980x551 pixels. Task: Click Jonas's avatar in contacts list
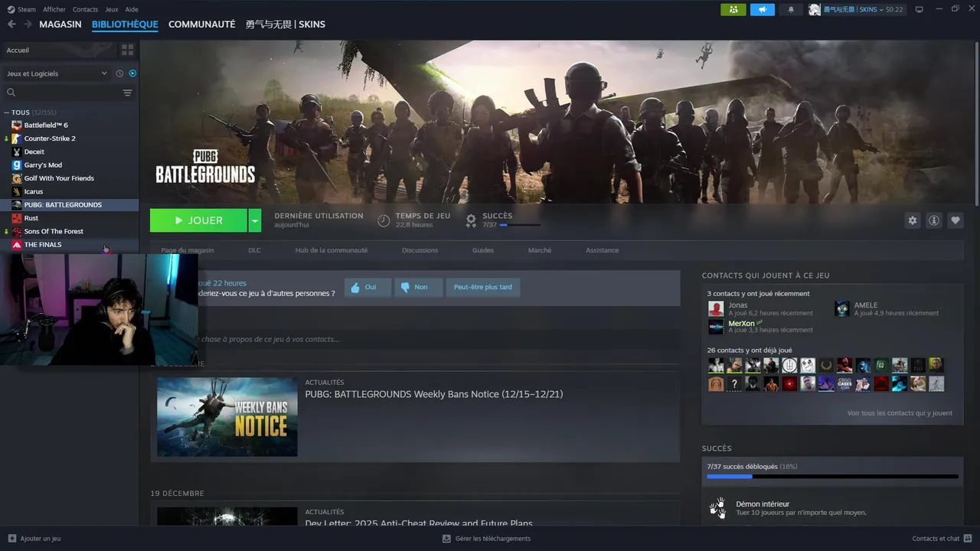(x=716, y=308)
